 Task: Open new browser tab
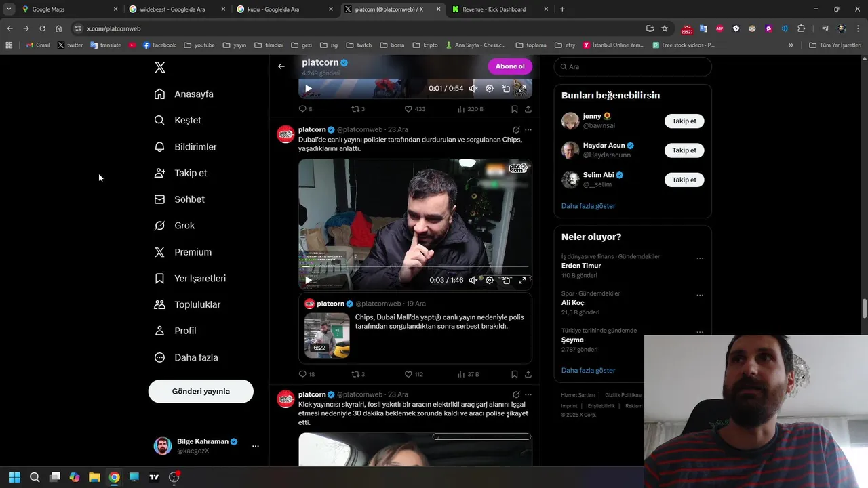562,9
